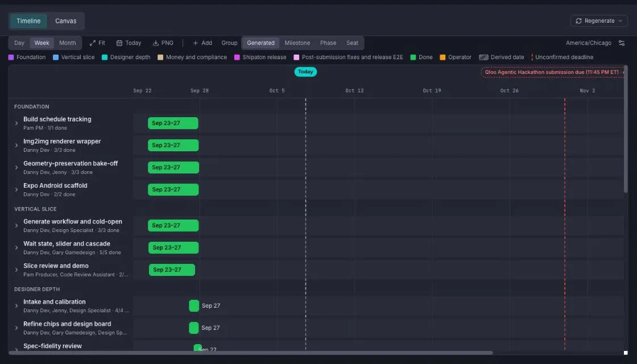Expand the Slice review and demo row
Viewport: 637px width, 364px height.
point(16,270)
